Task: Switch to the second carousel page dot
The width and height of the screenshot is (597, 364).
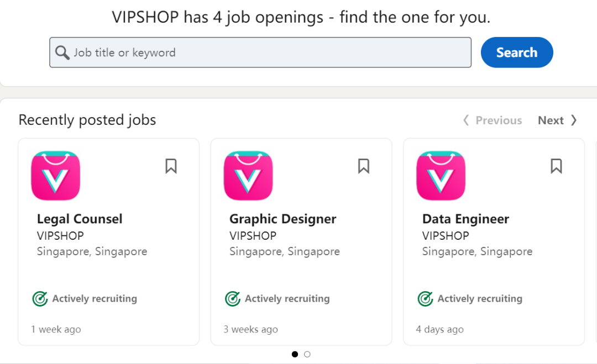Action: tap(307, 354)
